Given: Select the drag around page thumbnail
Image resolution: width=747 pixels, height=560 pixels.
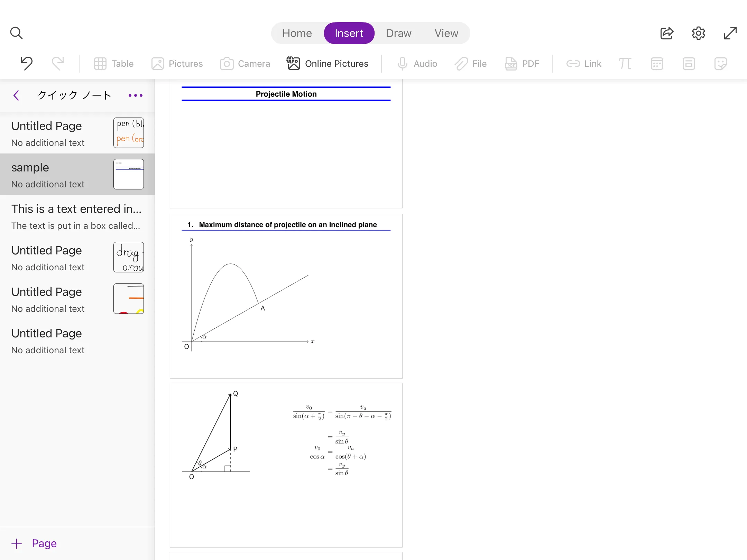Looking at the screenshot, I should [x=128, y=257].
